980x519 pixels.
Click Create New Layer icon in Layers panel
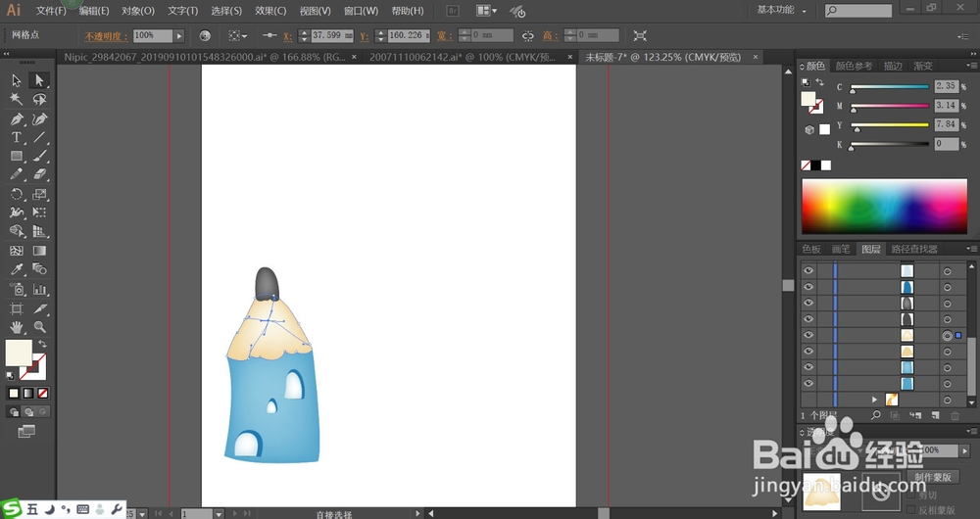[935, 415]
